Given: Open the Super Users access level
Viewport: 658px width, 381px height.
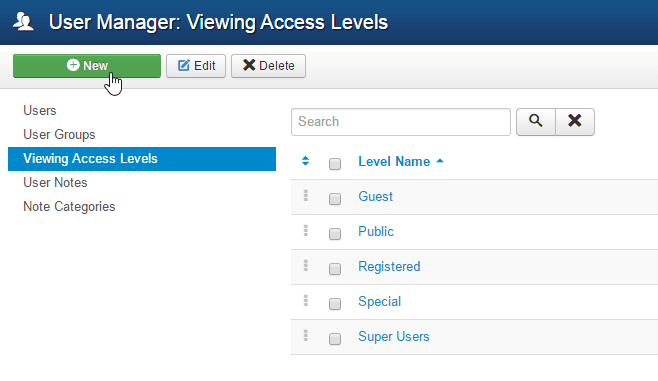Looking at the screenshot, I should coord(394,337).
